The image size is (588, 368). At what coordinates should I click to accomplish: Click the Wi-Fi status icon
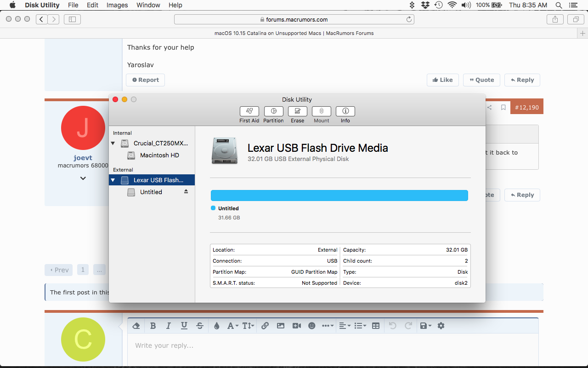pyautogui.click(x=452, y=5)
